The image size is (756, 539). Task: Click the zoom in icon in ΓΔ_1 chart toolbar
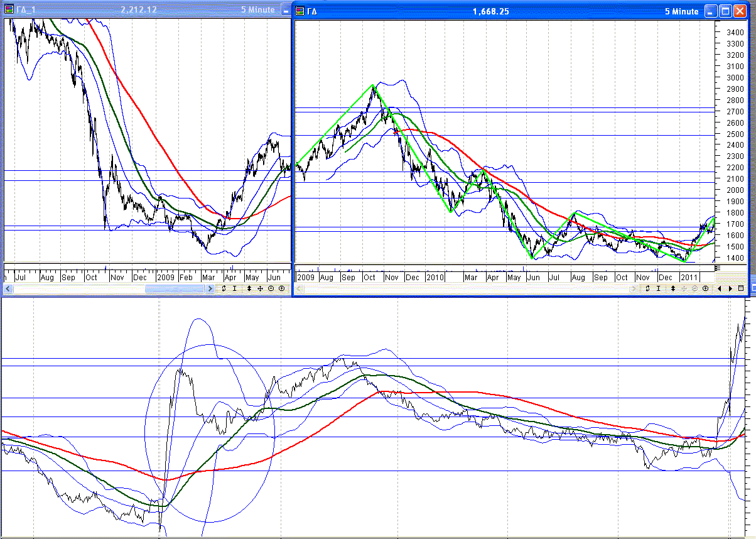click(281, 288)
